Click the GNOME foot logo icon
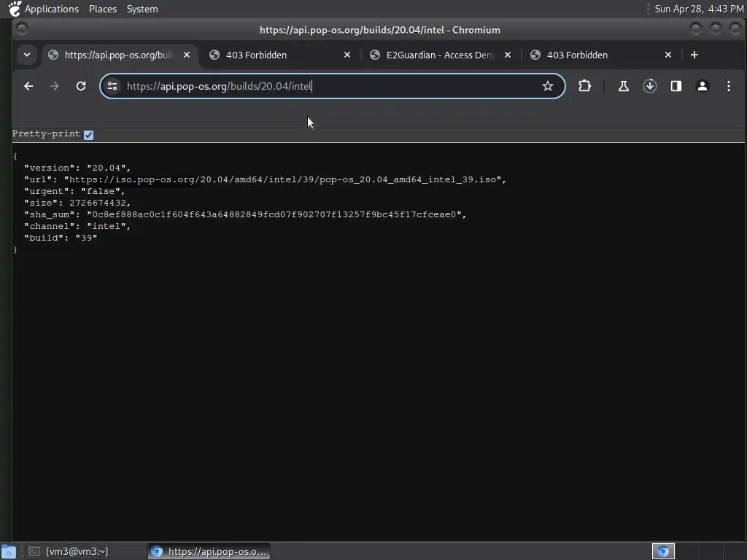The width and height of the screenshot is (747, 560). 15,9
